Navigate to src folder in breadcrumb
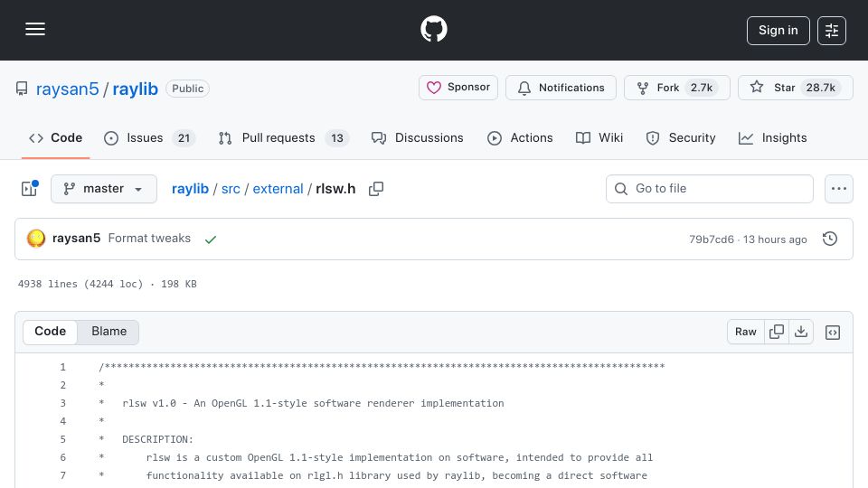 click(x=231, y=189)
